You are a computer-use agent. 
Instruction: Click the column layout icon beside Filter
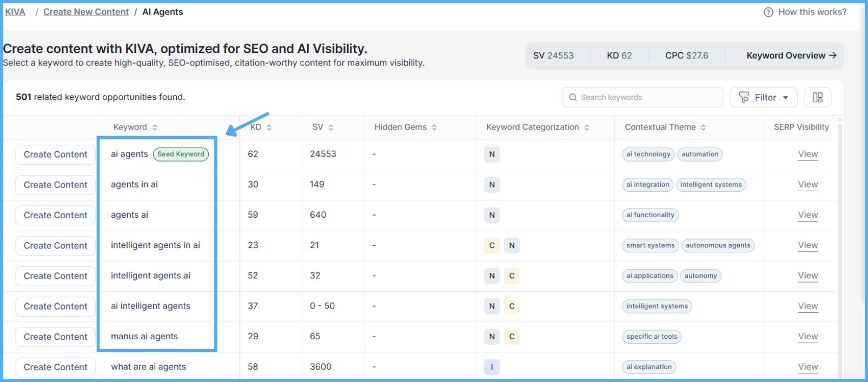[x=817, y=97]
